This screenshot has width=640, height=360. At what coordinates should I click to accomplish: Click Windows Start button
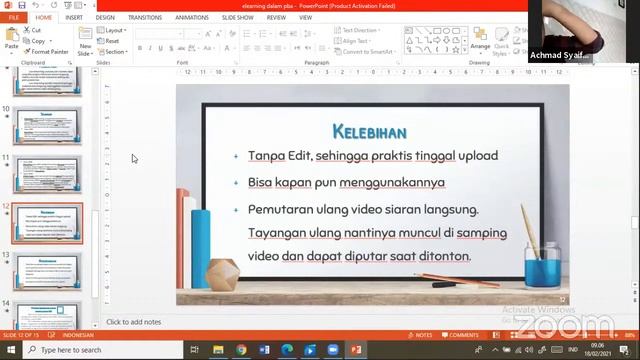point(11,350)
